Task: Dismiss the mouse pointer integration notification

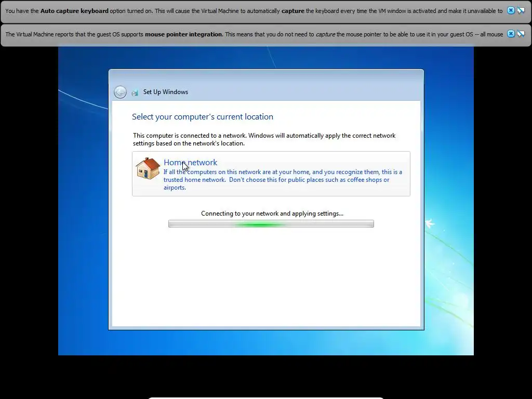Action: click(511, 34)
